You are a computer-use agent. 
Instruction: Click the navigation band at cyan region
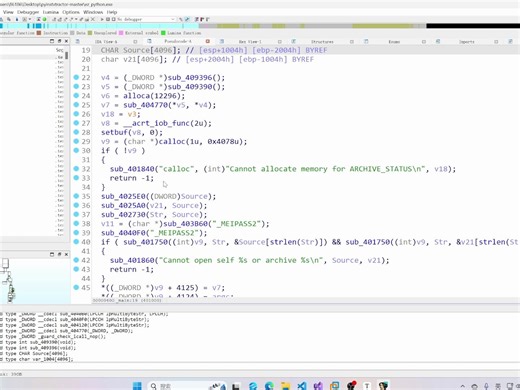[100, 26]
